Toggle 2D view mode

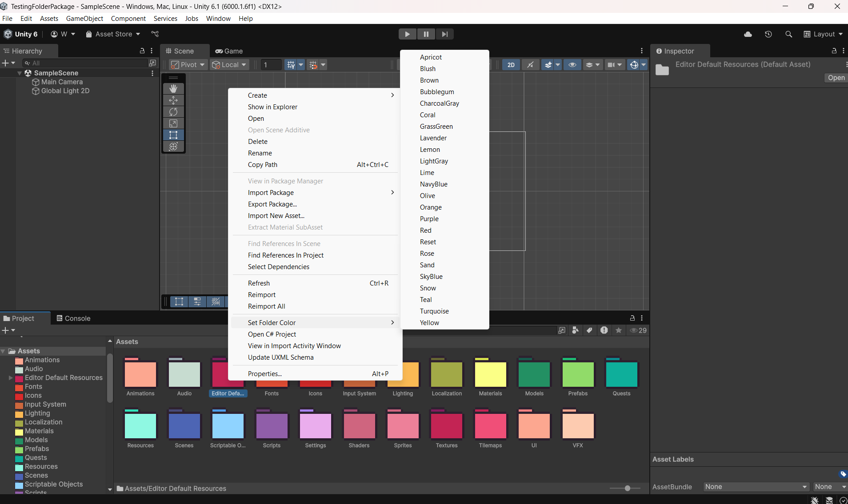tap(511, 65)
